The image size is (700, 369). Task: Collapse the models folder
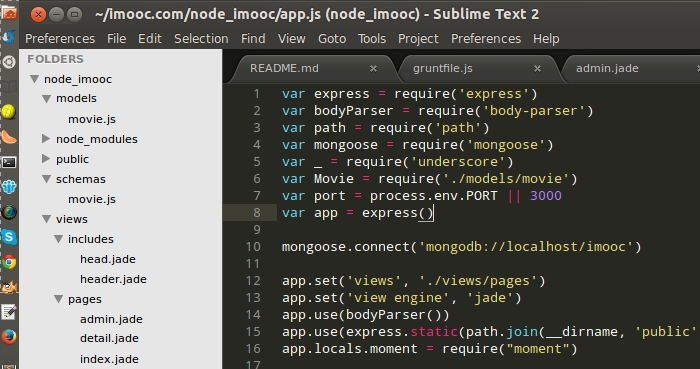click(46, 98)
